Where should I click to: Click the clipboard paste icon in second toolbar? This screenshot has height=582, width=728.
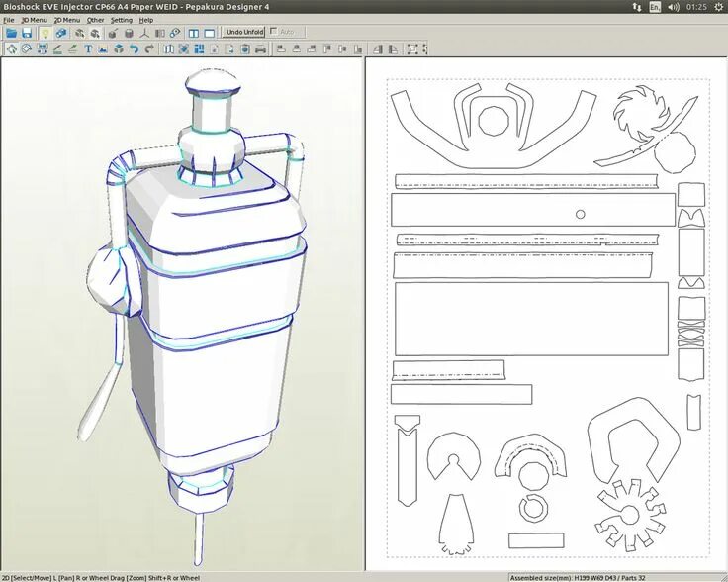tap(244, 48)
